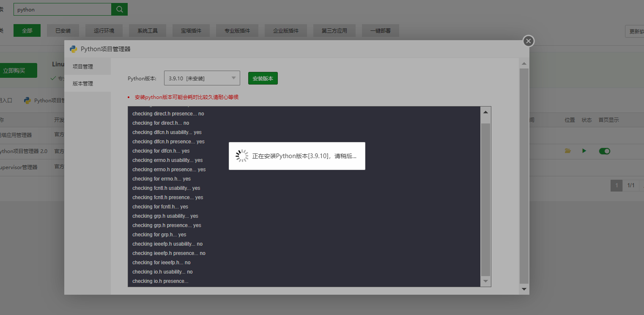Click the 位置 column header
The width and height of the screenshot is (644, 315).
click(x=570, y=120)
